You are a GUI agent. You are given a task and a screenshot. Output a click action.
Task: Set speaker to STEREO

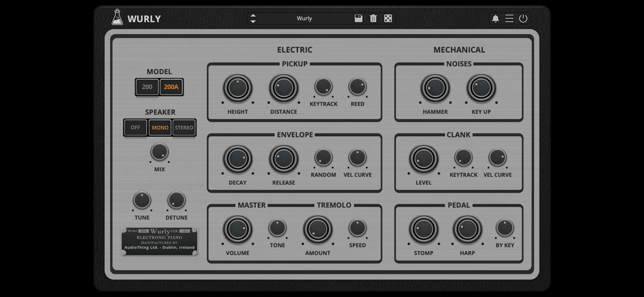click(x=184, y=128)
